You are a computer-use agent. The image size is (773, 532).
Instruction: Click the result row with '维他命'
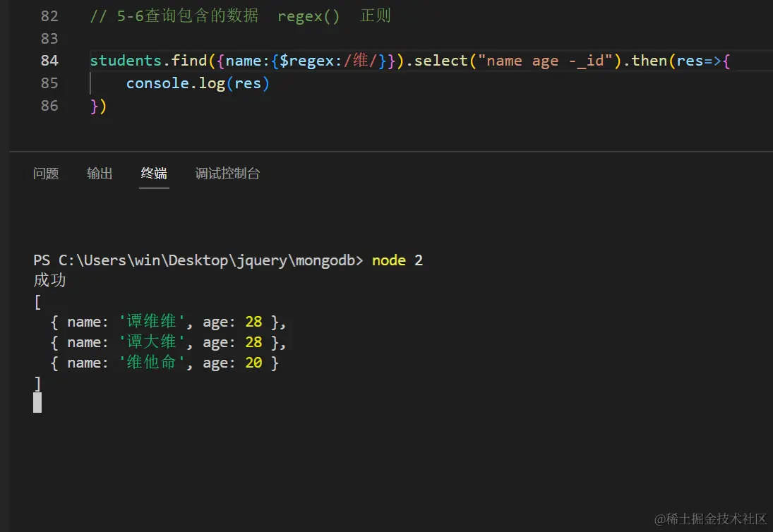pos(164,363)
